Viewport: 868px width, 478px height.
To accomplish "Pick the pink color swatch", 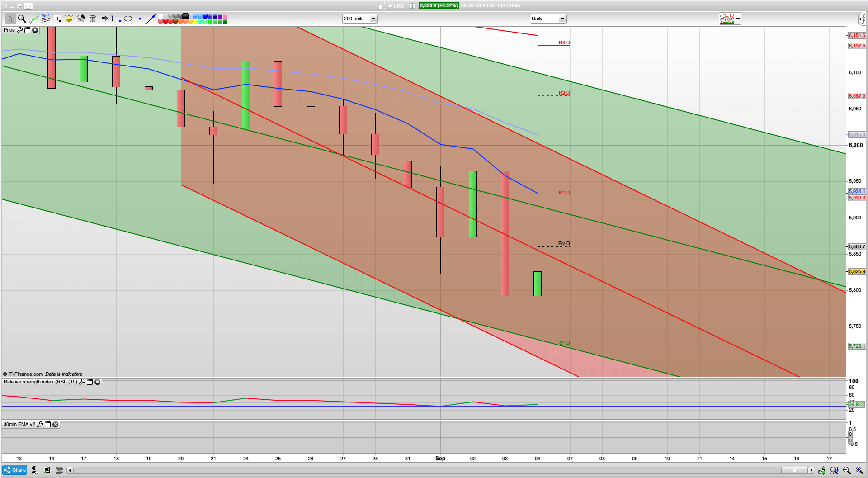I will (x=225, y=16).
